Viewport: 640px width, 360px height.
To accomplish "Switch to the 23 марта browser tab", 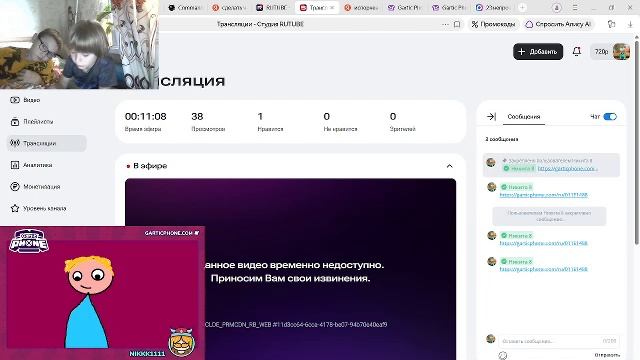I will tap(493, 8).
